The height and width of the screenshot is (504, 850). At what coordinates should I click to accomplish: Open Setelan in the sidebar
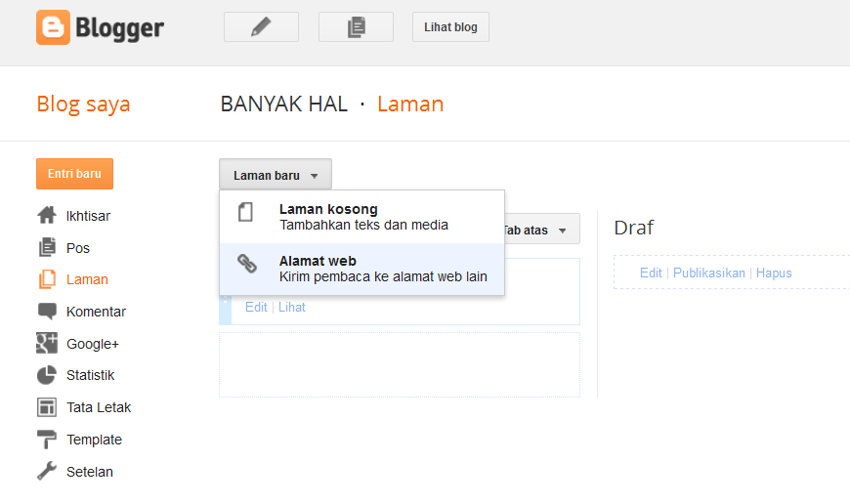coord(90,472)
